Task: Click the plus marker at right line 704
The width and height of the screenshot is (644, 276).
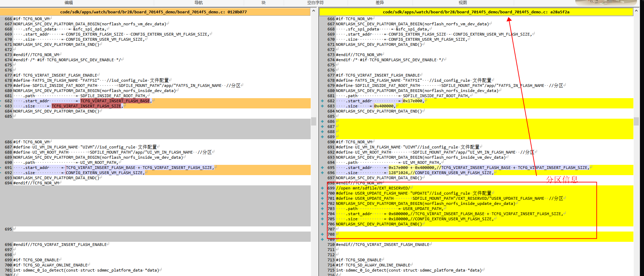Action: tap(322, 214)
